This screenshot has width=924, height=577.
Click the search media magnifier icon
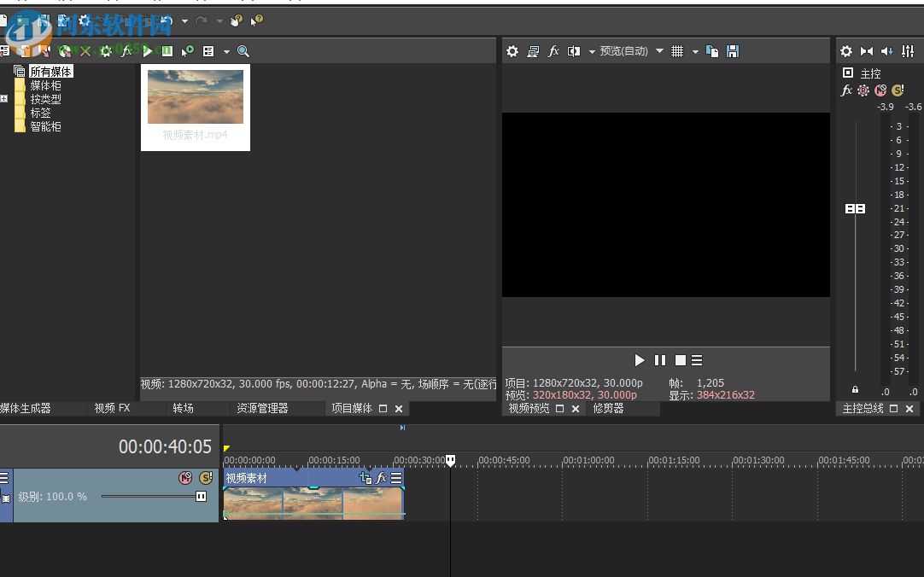(x=243, y=51)
